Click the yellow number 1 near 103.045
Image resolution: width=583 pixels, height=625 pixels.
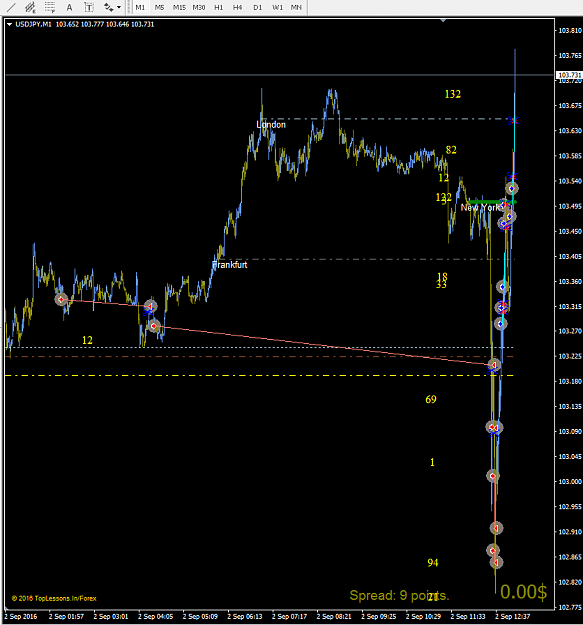point(432,462)
